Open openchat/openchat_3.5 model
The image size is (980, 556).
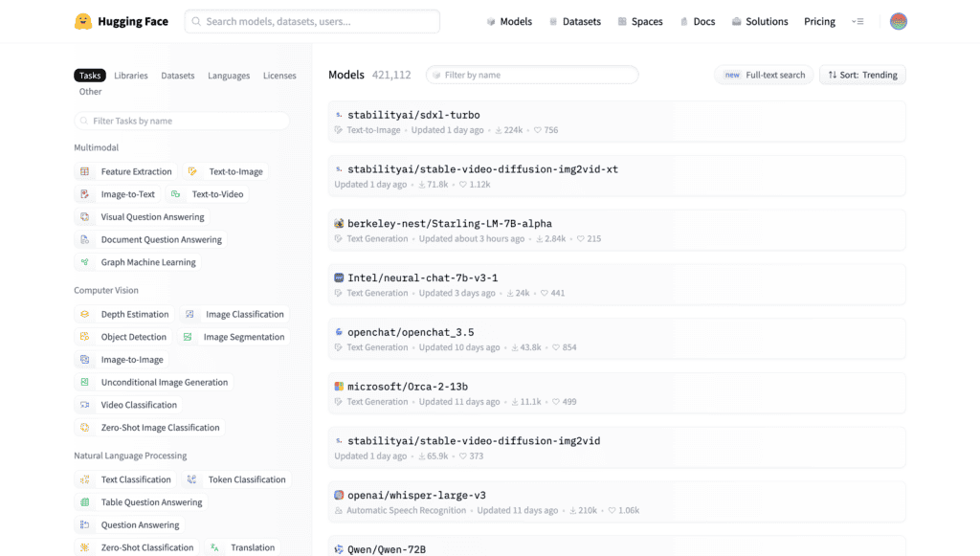coord(617,339)
